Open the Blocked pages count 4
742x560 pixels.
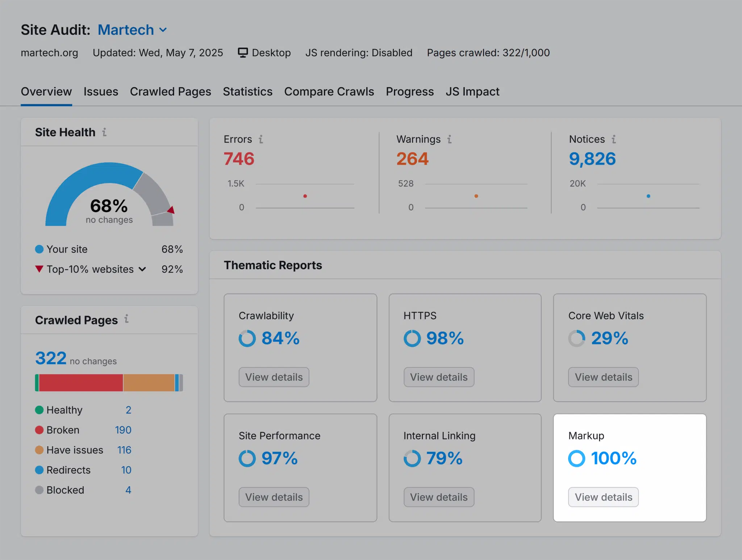[x=128, y=490]
